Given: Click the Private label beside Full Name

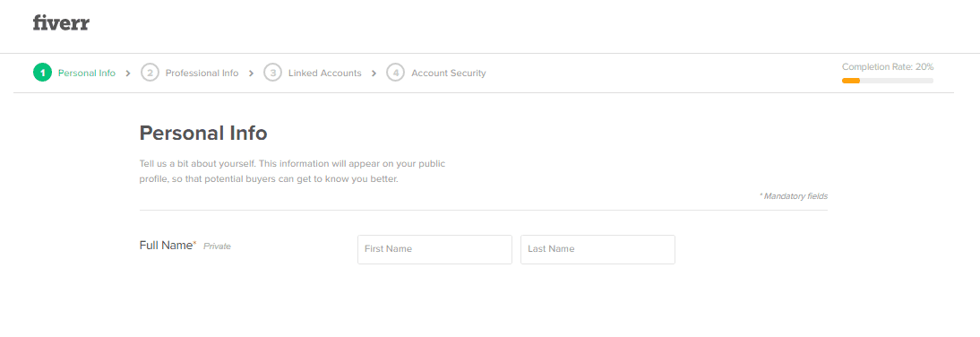Looking at the screenshot, I should pyautogui.click(x=218, y=247).
